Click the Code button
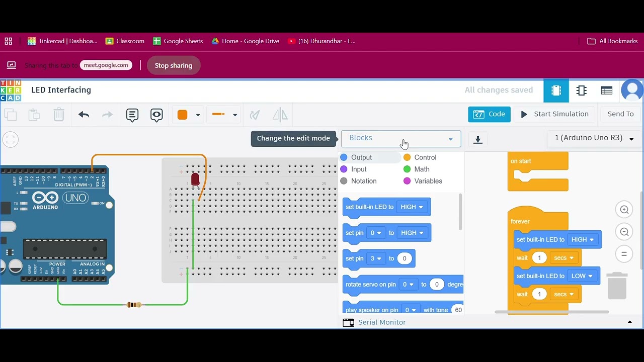Screen dimensions: 644x362 (x=489, y=114)
